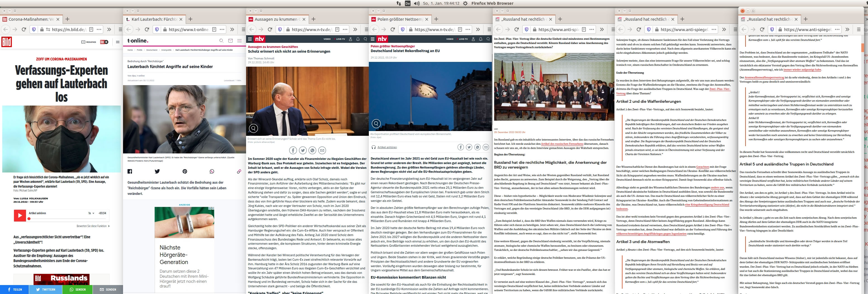Open ntv user account in Scholz window
Viewport: 868px width, 294px height.
[x=350, y=39]
